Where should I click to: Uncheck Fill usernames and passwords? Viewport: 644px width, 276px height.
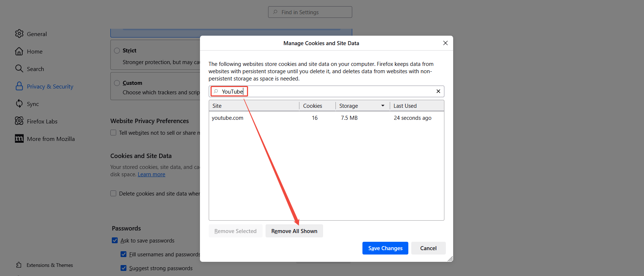[x=123, y=254]
